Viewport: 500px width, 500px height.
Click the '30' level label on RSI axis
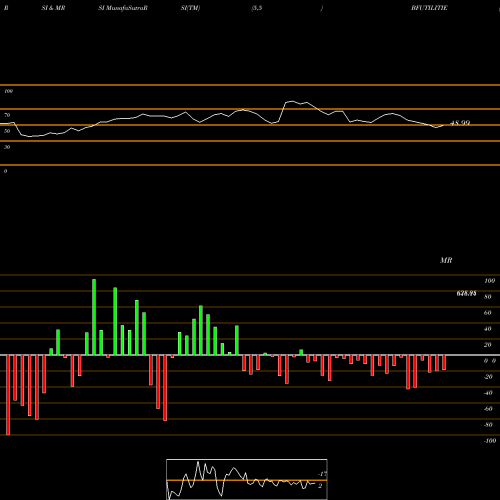(7, 147)
